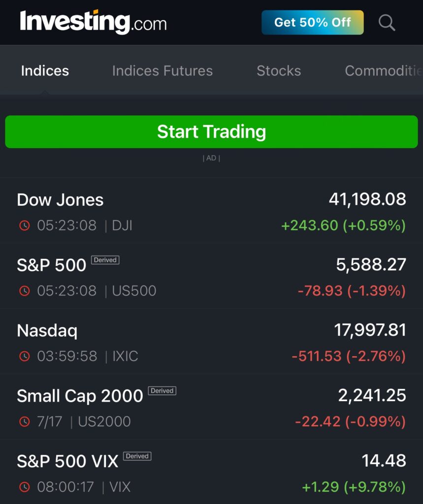Image resolution: width=423 pixels, height=504 pixels.
Task: Click the Derived badge next to S&P 500
Action: pyautogui.click(x=105, y=260)
